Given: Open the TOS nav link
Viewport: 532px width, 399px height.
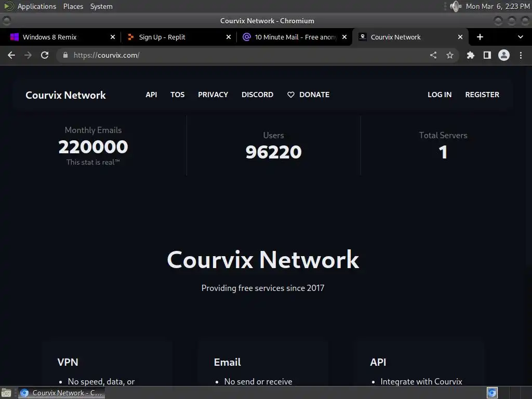Looking at the screenshot, I should coord(178,95).
